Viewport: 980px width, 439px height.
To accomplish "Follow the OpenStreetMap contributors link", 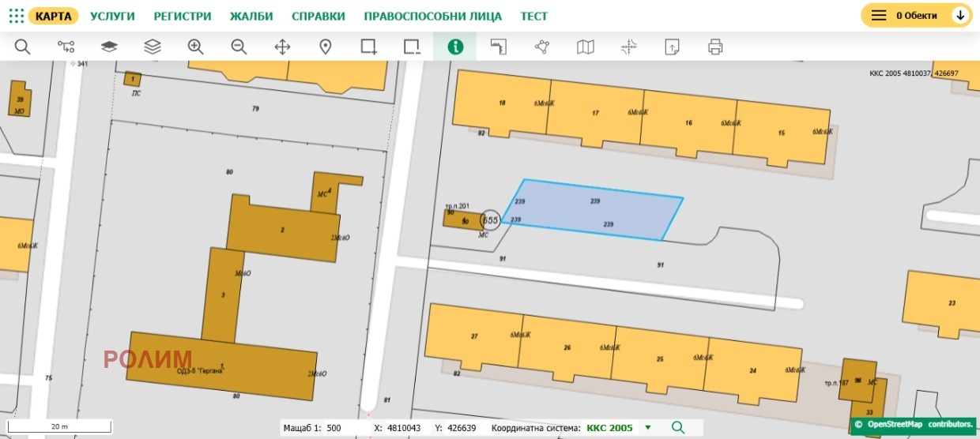I will click(920, 424).
